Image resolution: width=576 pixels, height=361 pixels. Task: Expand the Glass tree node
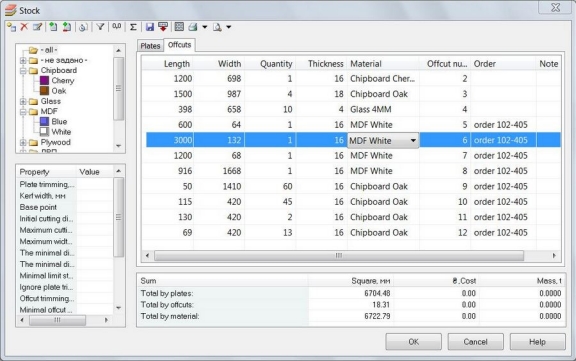pyautogui.click(x=23, y=101)
